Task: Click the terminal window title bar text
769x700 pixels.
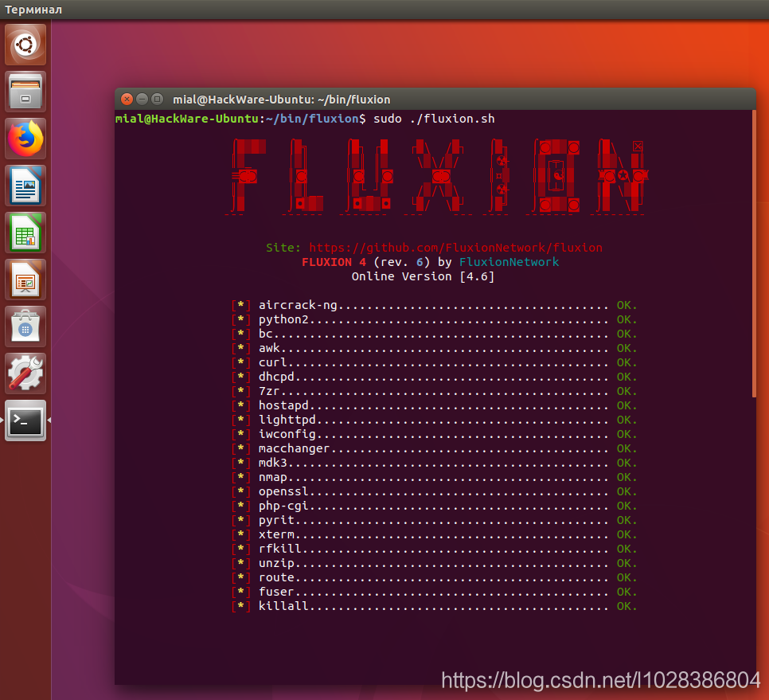Action: 282,100
